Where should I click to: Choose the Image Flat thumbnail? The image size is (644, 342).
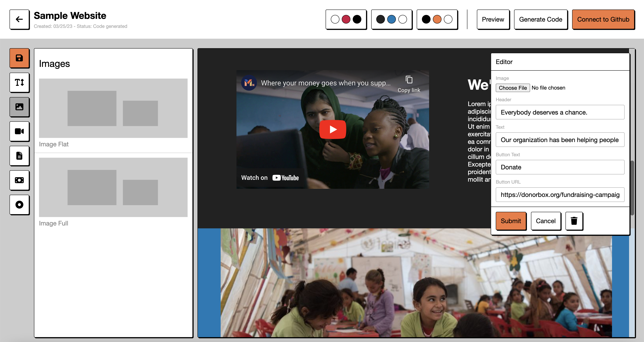113,108
